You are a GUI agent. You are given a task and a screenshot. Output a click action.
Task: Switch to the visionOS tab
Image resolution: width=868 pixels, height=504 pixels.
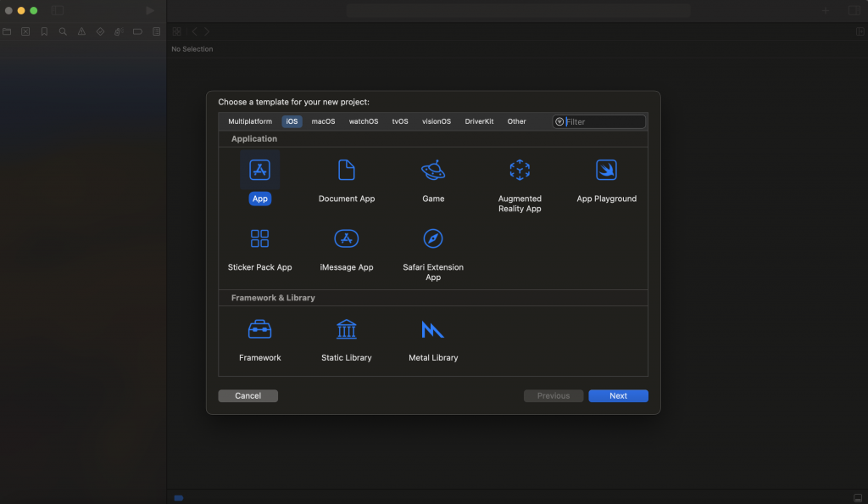437,121
